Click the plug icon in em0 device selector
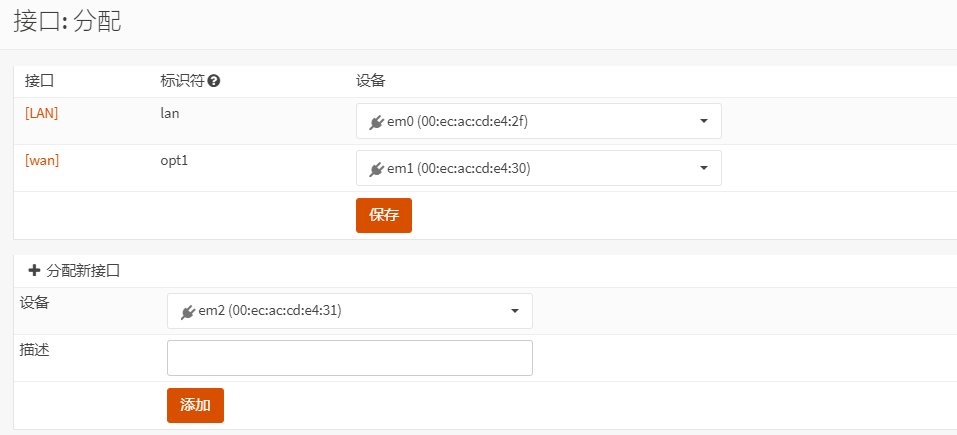Image resolution: width=957 pixels, height=435 pixels. coord(376,122)
